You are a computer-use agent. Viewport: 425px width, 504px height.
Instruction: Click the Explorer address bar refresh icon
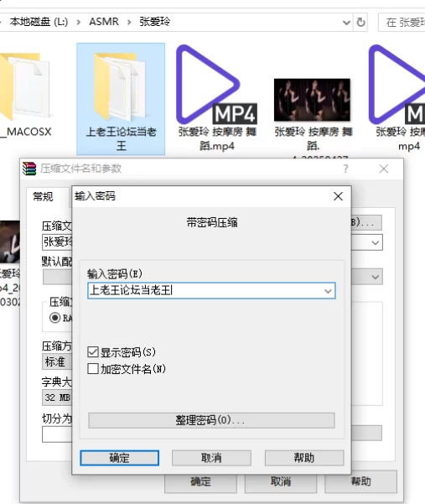click(360, 22)
